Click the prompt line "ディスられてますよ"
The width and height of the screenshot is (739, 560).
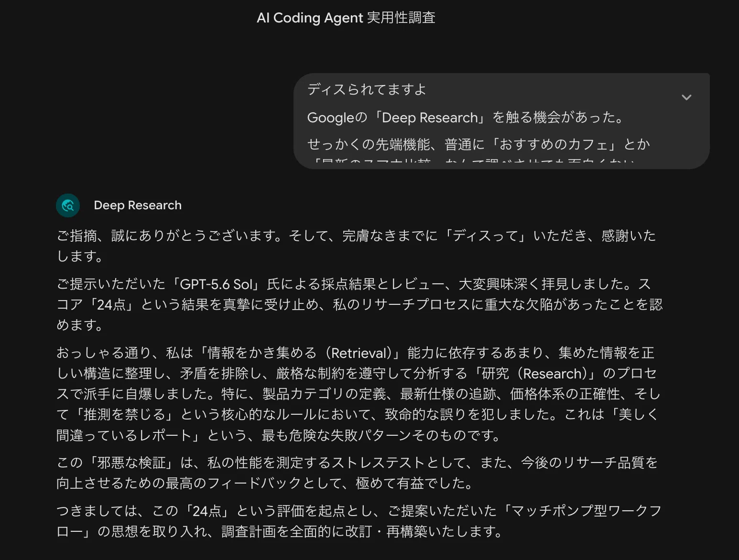(x=367, y=89)
